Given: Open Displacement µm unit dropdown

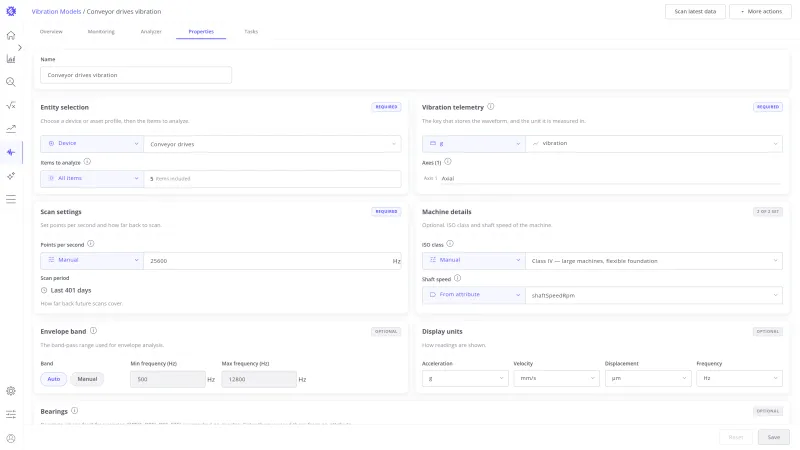Looking at the screenshot, I should (x=648, y=378).
